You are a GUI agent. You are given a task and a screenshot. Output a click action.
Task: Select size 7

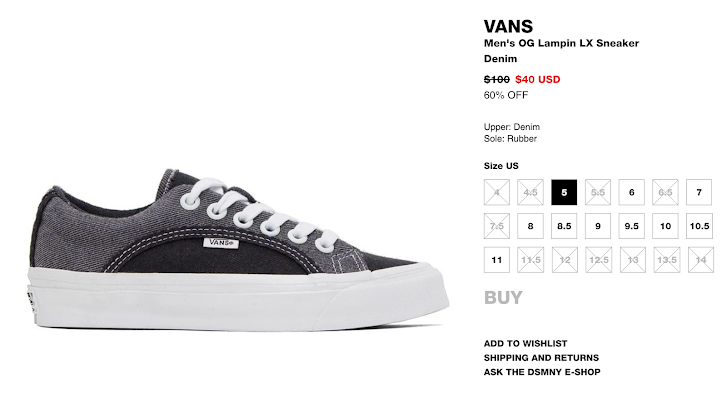point(699,192)
